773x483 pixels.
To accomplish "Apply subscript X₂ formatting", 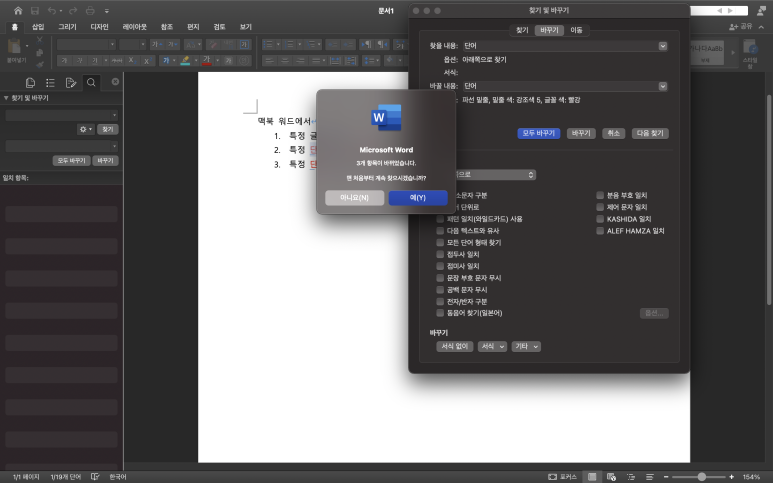I will [x=132, y=60].
